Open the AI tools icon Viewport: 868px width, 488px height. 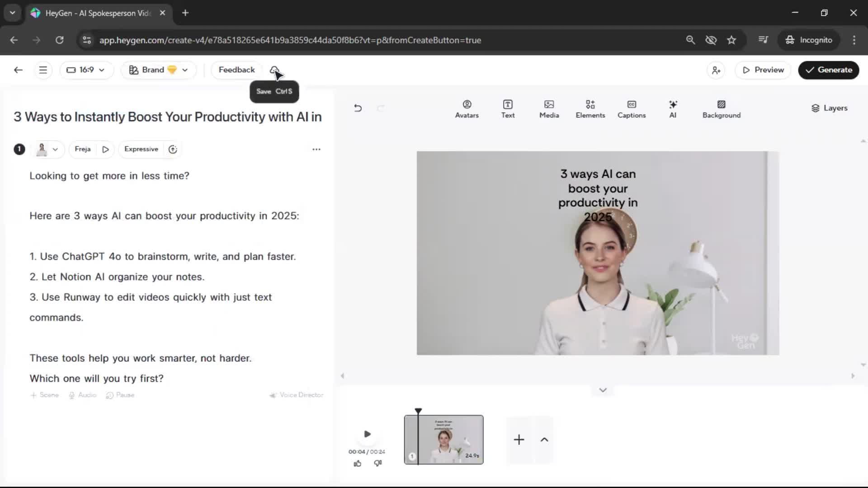[673, 109]
